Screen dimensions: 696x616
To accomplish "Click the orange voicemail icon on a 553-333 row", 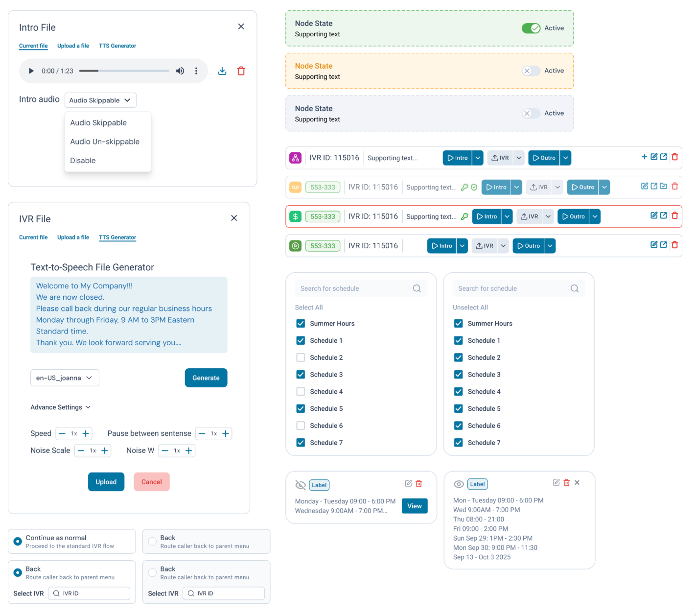I will (x=295, y=187).
